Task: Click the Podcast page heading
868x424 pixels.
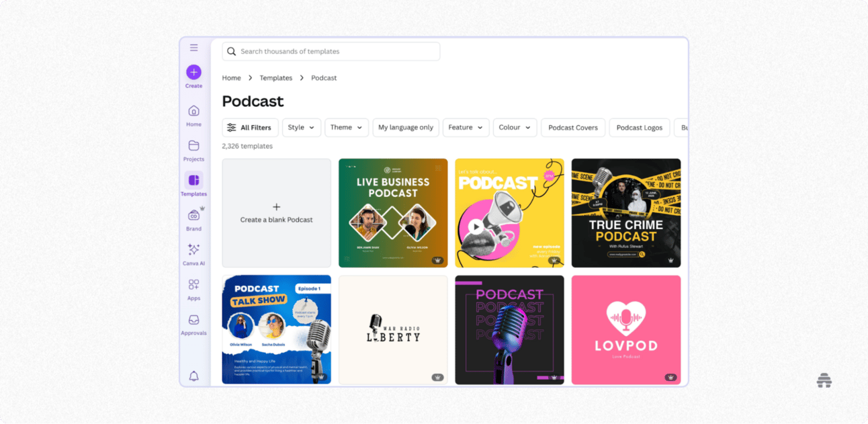Action: (253, 101)
